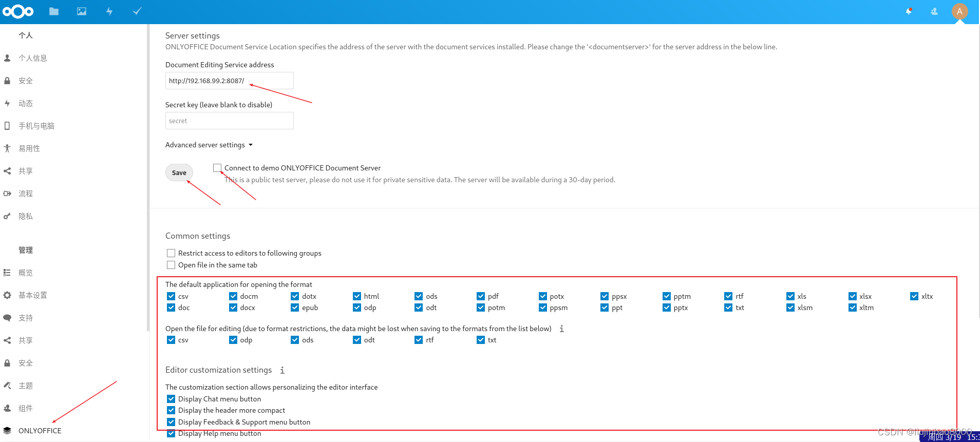Uncheck pptx default format checkbox
This screenshot has height=442, width=980.
667,308
